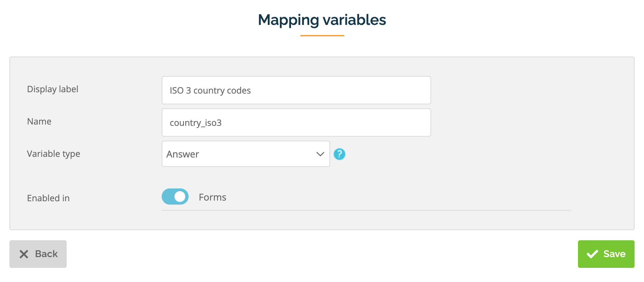The height and width of the screenshot is (282, 644).
Task: Click the word Back on gray button
Action: point(46,254)
